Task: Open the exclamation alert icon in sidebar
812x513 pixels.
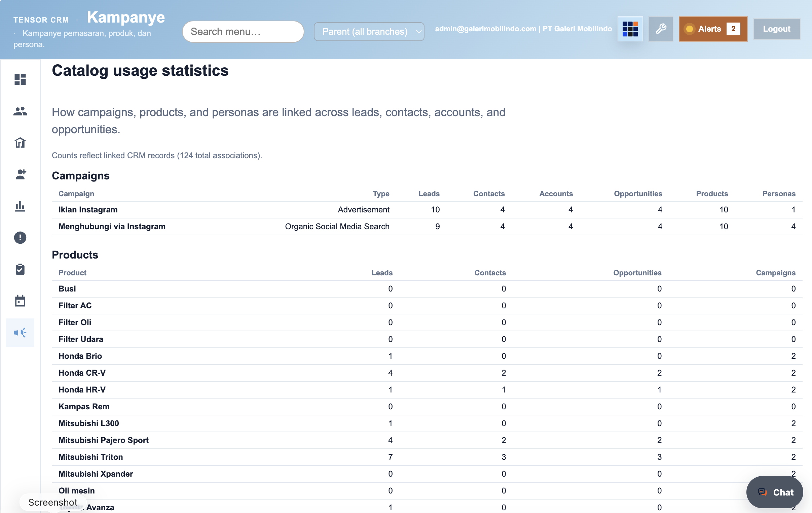Action: point(20,238)
